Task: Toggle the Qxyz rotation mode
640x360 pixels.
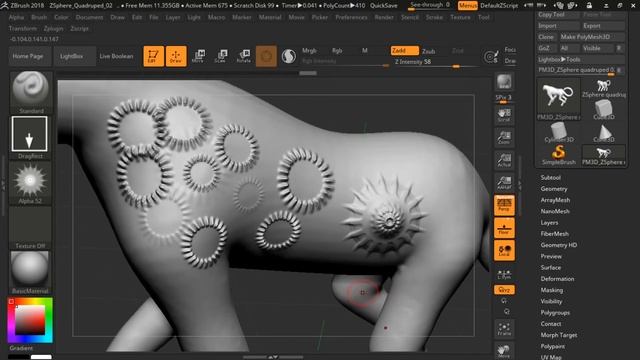Action: [504, 290]
